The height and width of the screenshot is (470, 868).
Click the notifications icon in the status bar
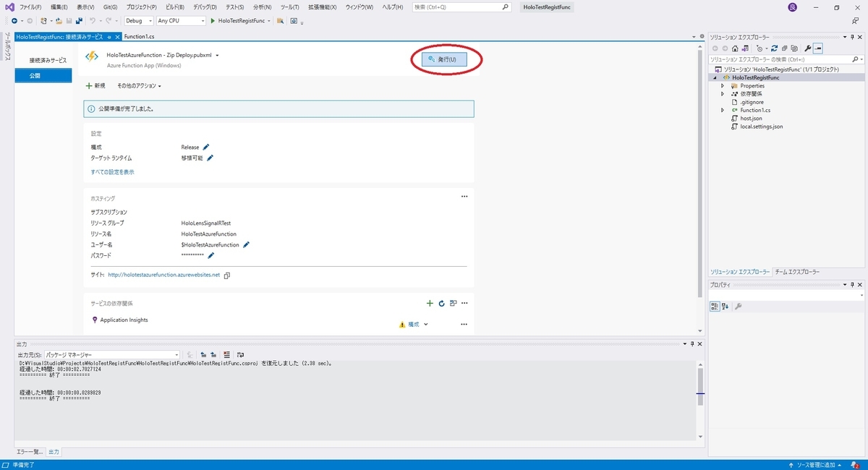(x=856, y=464)
